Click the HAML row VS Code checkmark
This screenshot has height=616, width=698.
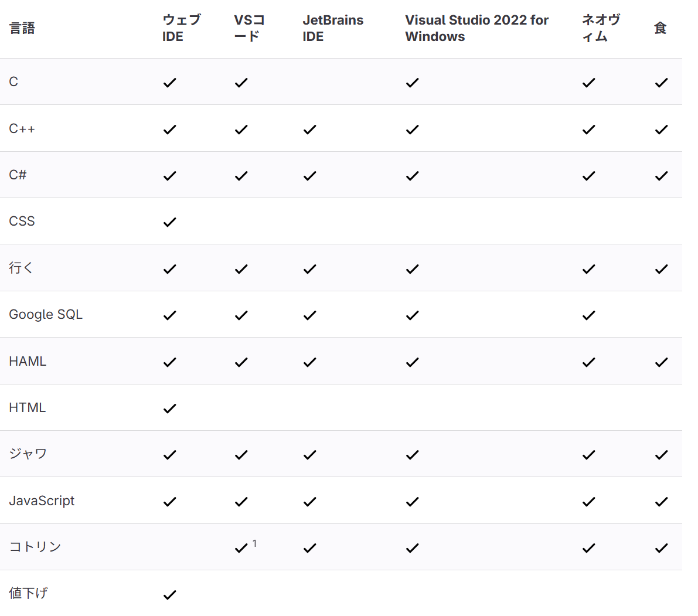(241, 362)
